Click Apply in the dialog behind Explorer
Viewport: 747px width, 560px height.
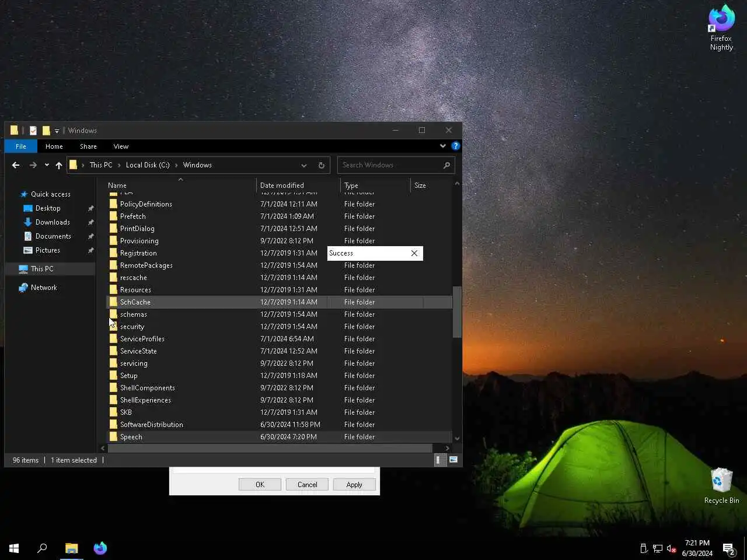point(354,485)
